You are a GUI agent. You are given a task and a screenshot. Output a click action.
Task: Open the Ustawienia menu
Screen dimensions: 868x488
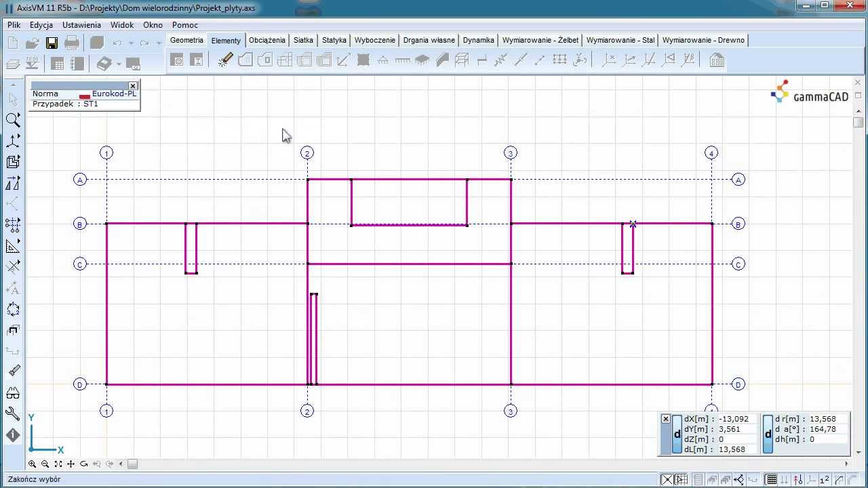pos(81,25)
